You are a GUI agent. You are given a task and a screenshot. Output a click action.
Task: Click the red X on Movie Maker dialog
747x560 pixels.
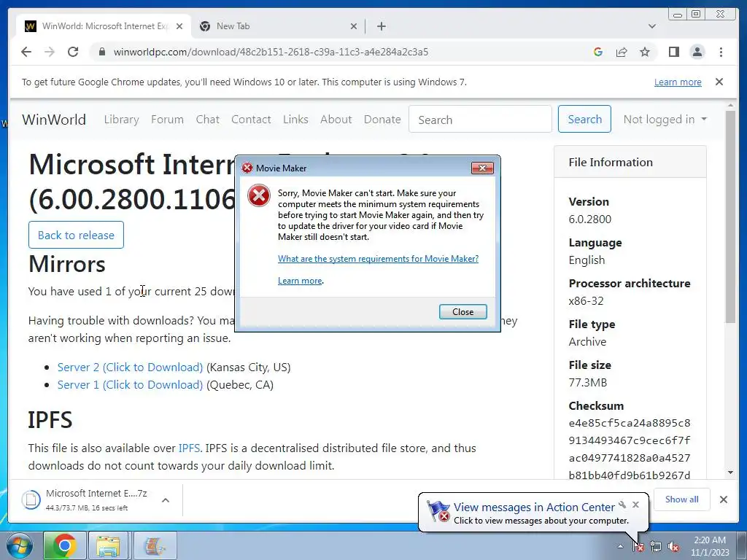click(482, 168)
